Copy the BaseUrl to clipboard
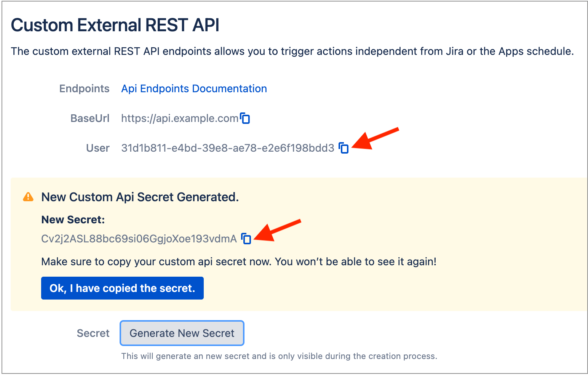The height and width of the screenshot is (375, 588). [245, 119]
